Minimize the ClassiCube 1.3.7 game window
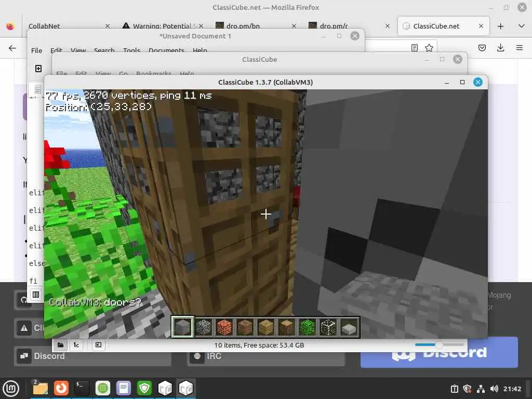The height and width of the screenshot is (399, 532). [446, 83]
